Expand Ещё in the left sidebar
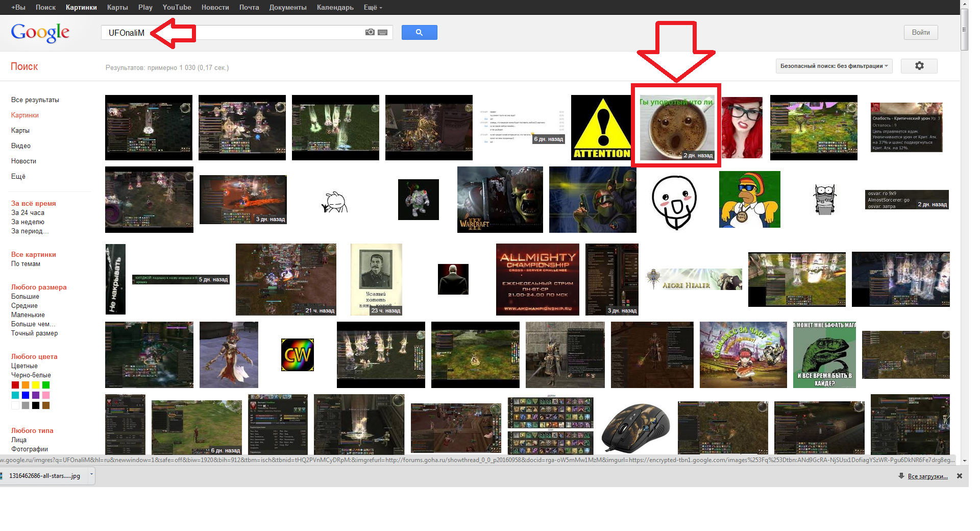The image size is (980, 531). pyautogui.click(x=18, y=177)
